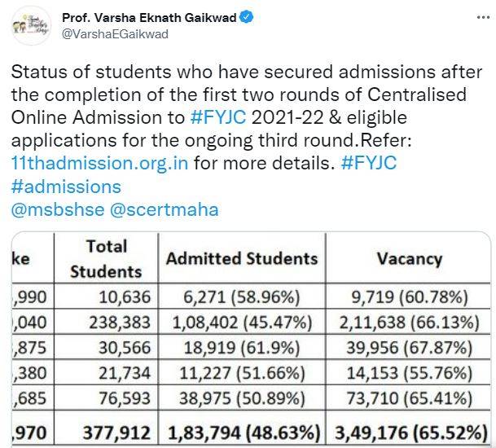Visit the 11thadmission.org.in link

click(x=101, y=162)
